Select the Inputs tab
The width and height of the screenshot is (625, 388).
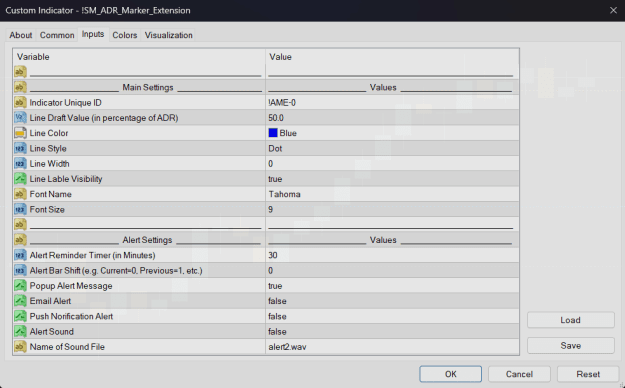[x=93, y=34]
